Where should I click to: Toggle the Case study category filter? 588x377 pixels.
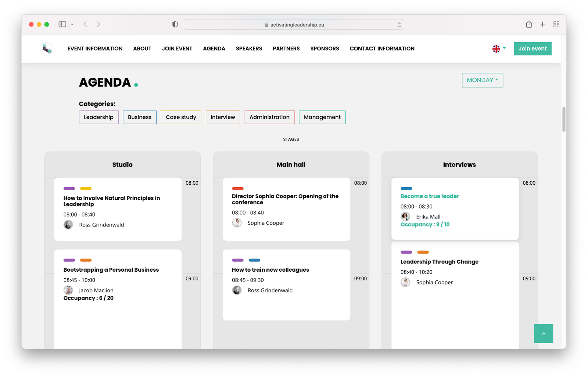click(181, 117)
